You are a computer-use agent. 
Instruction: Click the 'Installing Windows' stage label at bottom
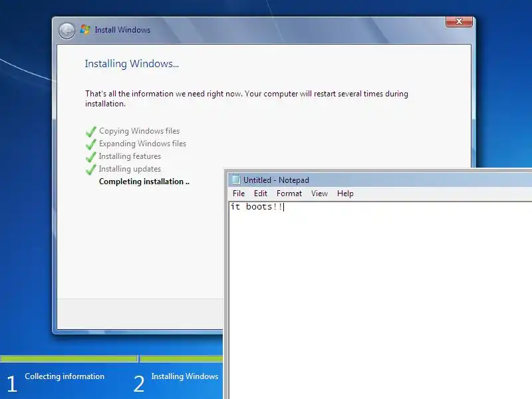[x=185, y=376]
